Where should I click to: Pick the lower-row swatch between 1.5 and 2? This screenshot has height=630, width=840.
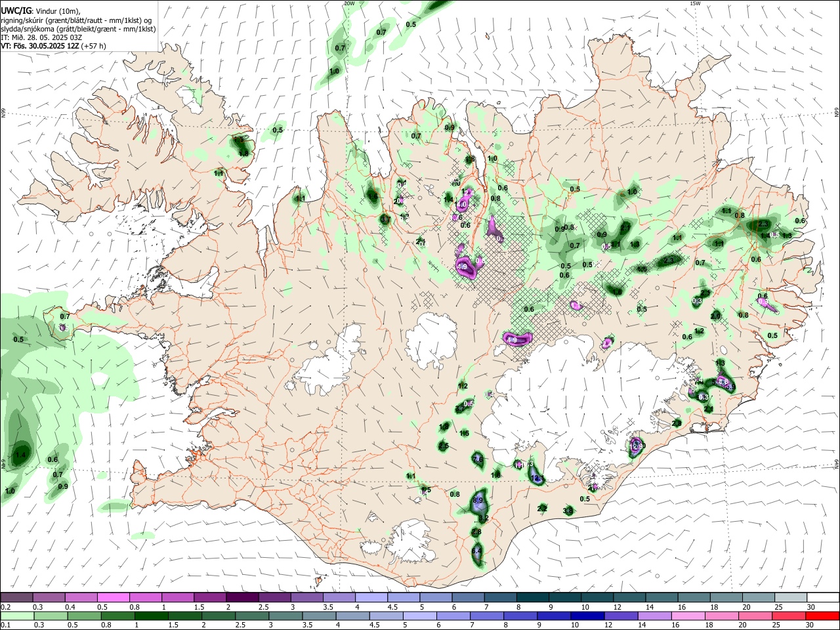click(x=184, y=616)
